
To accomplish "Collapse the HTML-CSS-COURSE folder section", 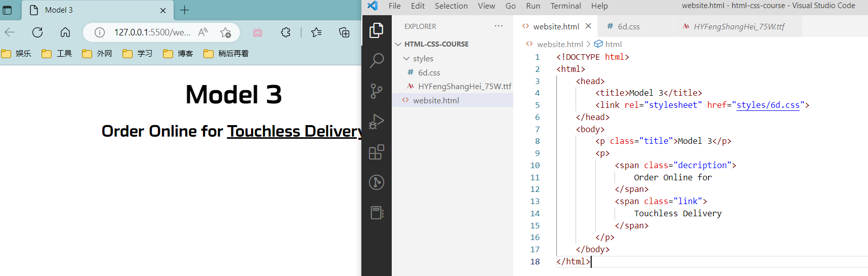I will tap(398, 44).
